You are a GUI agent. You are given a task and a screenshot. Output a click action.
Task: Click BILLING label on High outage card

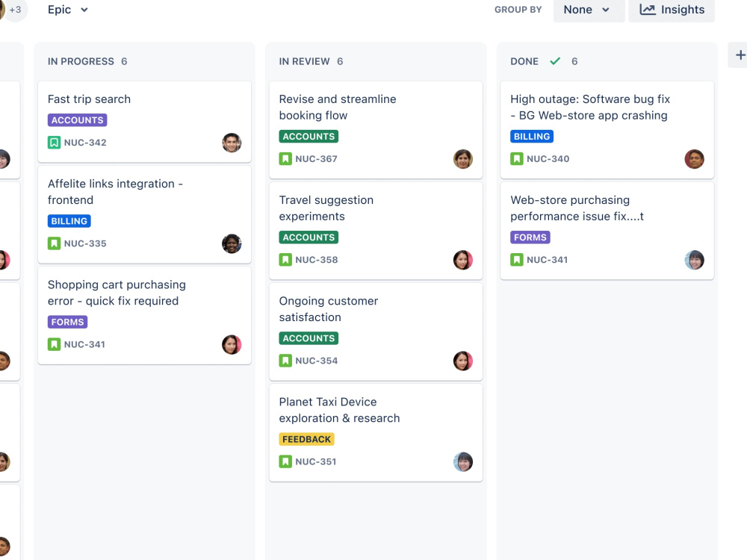(532, 136)
